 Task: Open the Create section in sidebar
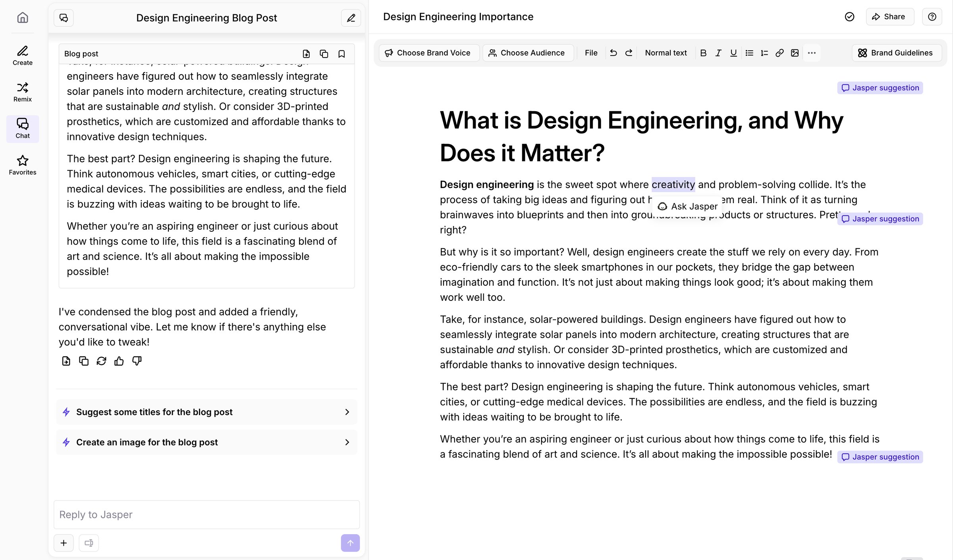tap(23, 56)
